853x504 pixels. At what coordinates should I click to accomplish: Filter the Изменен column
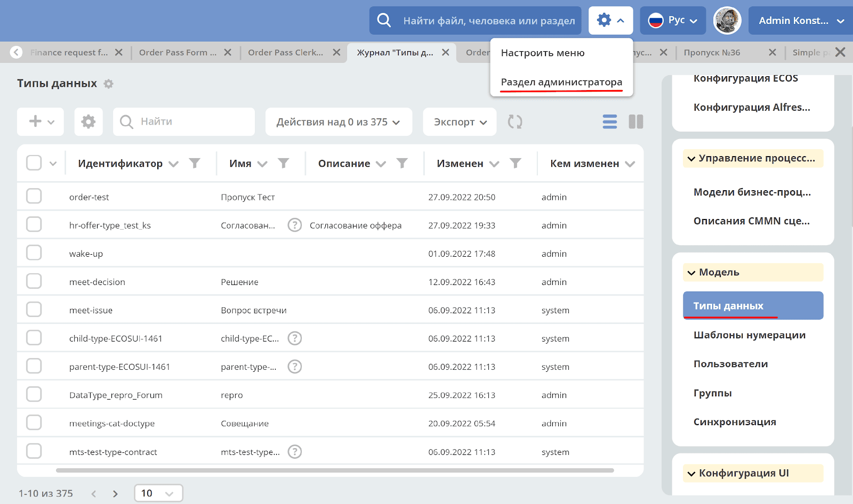516,163
